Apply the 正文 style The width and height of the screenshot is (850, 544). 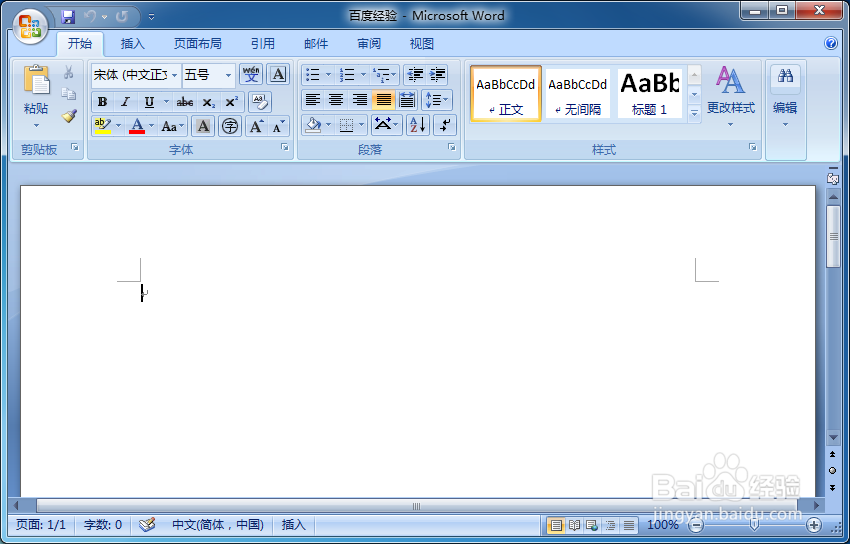pyautogui.click(x=506, y=94)
